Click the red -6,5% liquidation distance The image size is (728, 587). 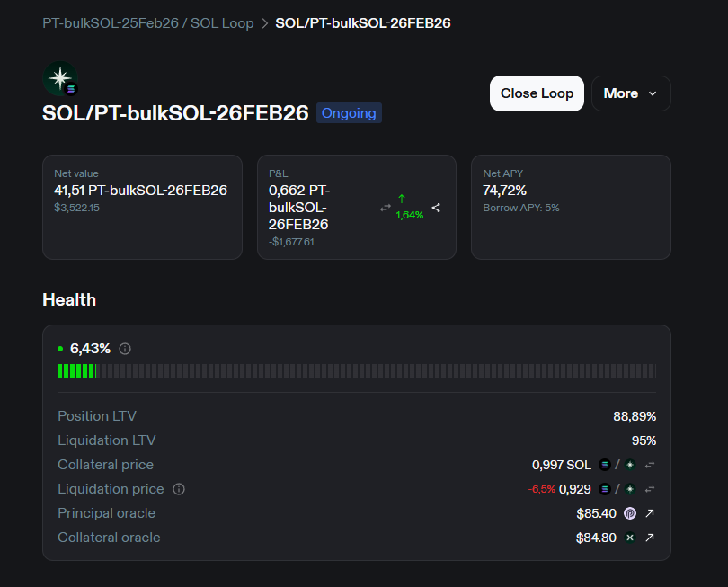[542, 489]
